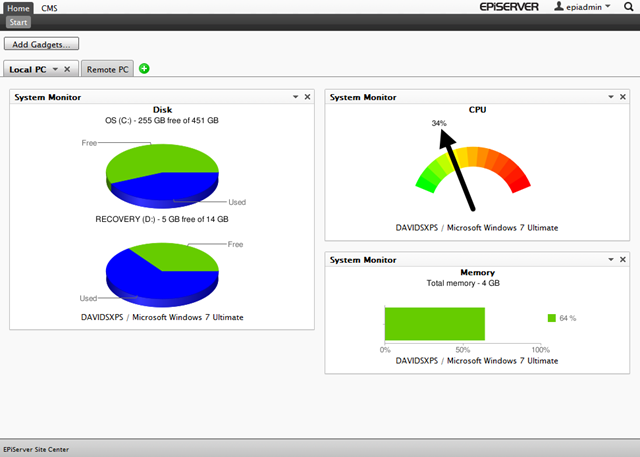Close the CPU System Monitor gadget
Image resolution: width=640 pixels, height=457 pixels.
coord(623,97)
